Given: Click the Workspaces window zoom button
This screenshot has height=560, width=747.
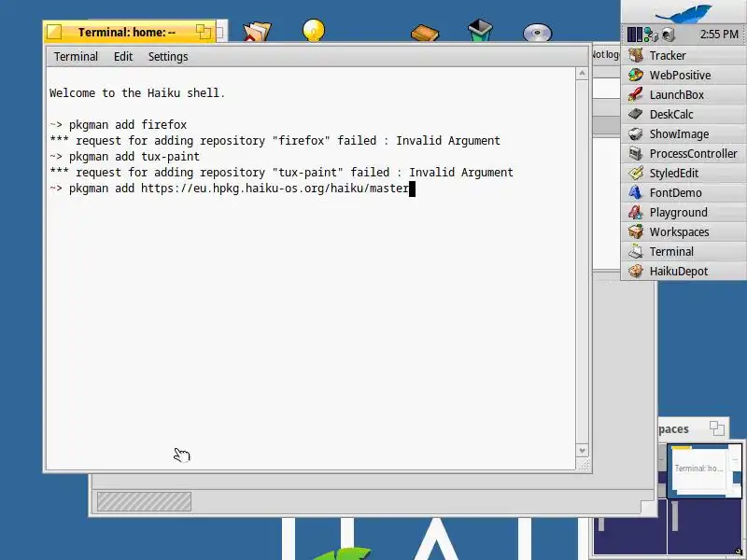Looking at the screenshot, I should pyautogui.click(x=717, y=428).
